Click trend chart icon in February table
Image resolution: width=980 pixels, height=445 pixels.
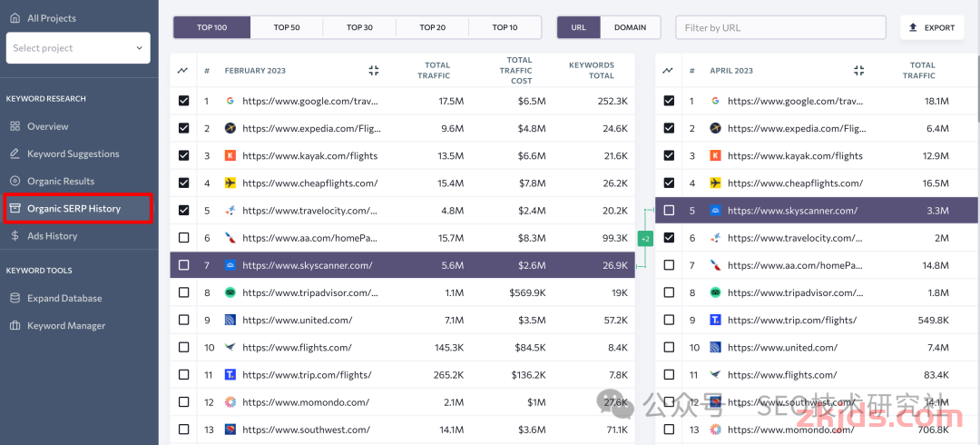coord(183,71)
